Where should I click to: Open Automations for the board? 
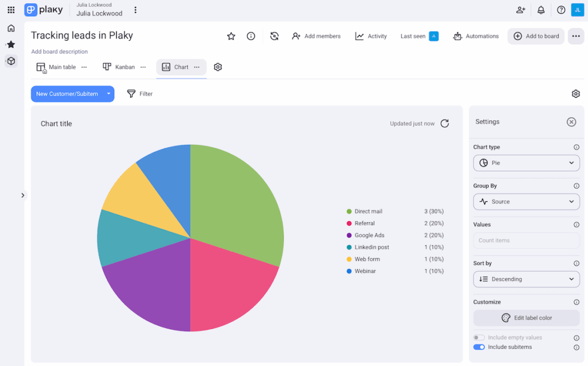click(x=475, y=36)
